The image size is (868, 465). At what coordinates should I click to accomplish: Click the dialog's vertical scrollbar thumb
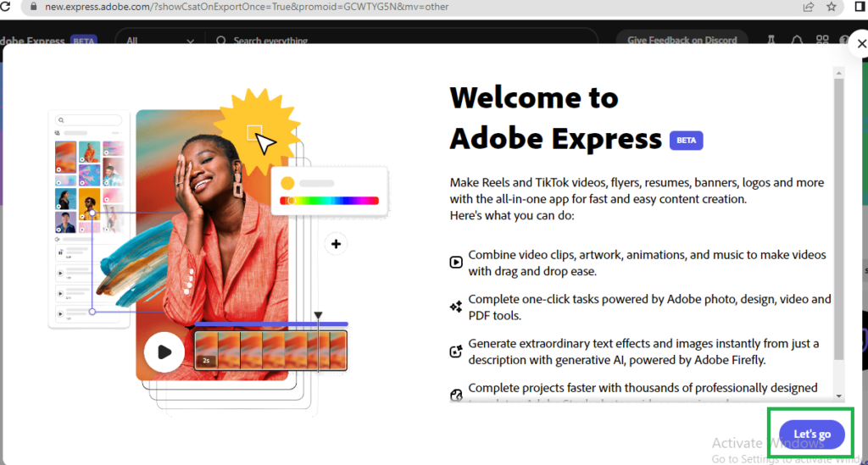click(838, 219)
